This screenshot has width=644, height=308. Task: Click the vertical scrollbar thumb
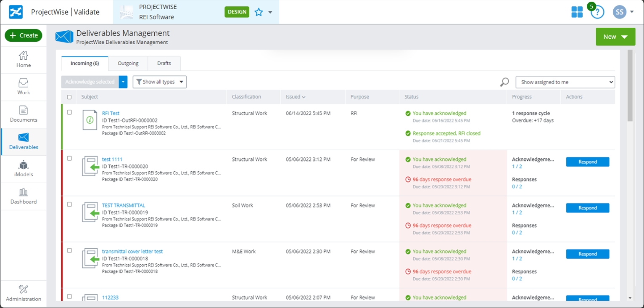pyautogui.click(x=630, y=85)
